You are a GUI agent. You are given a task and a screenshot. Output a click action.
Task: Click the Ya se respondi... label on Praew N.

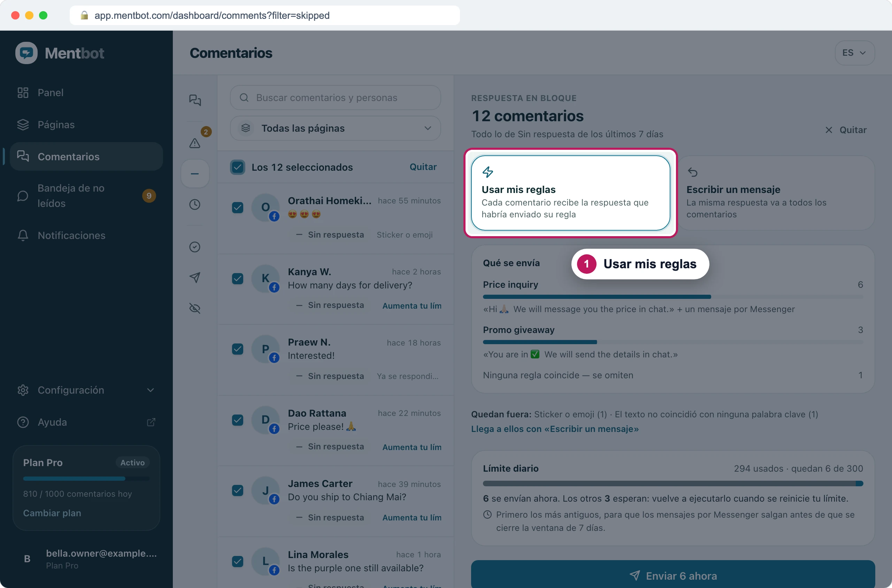(407, 376)
